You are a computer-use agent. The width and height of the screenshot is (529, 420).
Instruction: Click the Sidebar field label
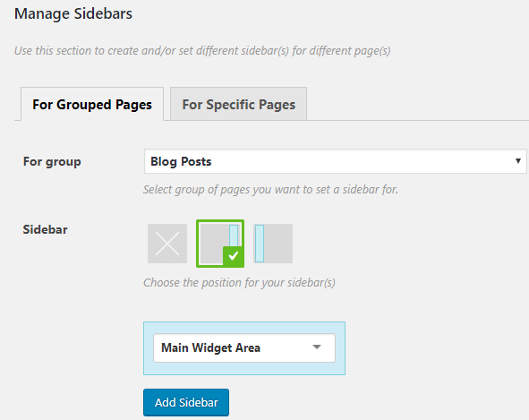point(46,229)
